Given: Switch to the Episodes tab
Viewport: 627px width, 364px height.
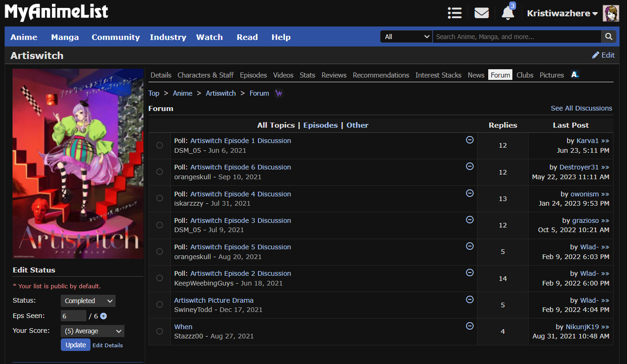Looking at the screenshot, I should (x=253, y=75).
